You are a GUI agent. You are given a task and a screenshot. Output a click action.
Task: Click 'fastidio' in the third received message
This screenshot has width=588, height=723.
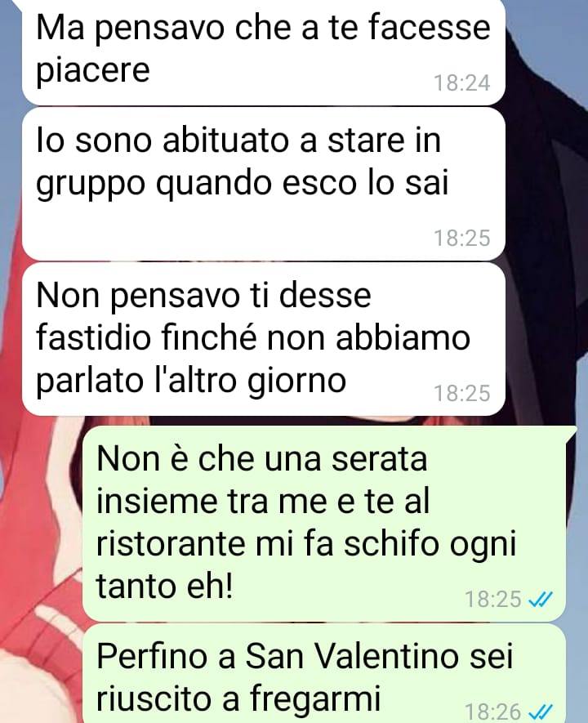click(x=94, y=337)
